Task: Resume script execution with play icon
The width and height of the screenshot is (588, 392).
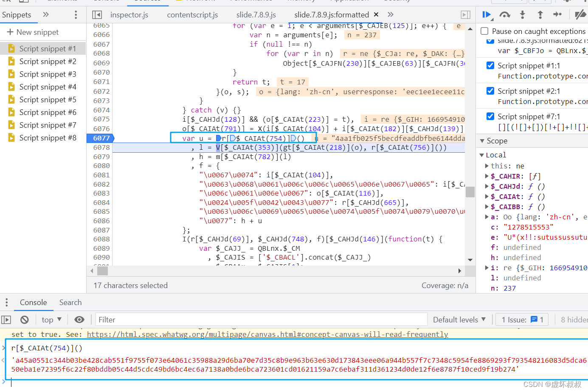Action: point(487,15)
